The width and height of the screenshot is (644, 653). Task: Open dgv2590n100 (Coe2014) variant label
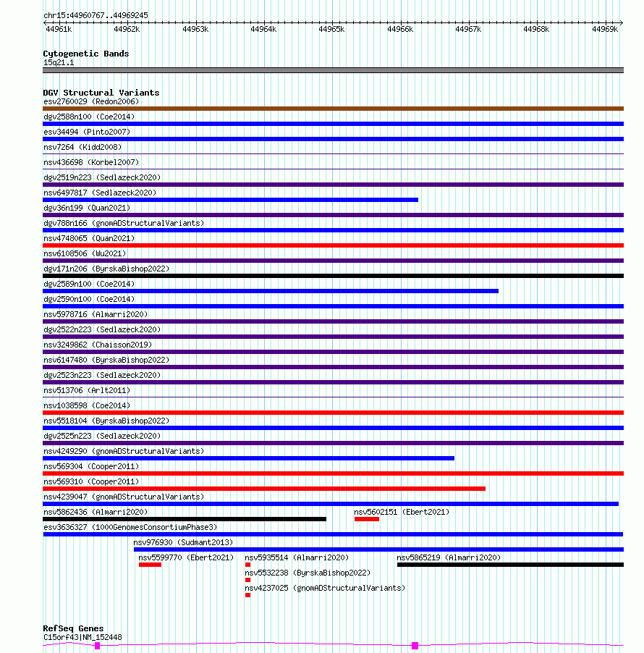(x=89, y=299)
